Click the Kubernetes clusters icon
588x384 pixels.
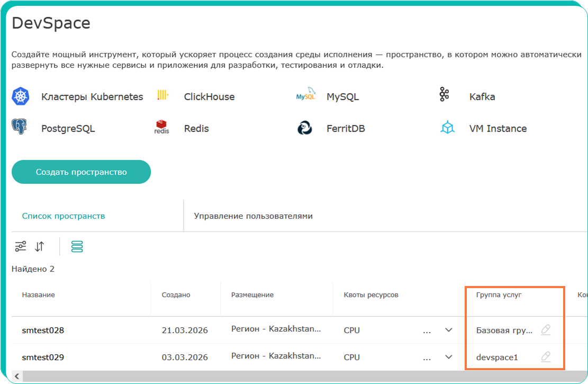point(20,96)
